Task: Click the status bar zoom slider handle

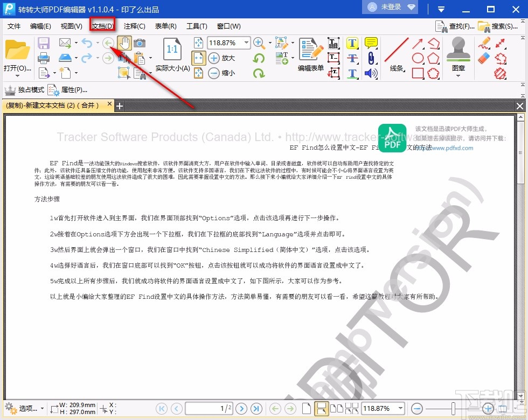Action: 453,409
